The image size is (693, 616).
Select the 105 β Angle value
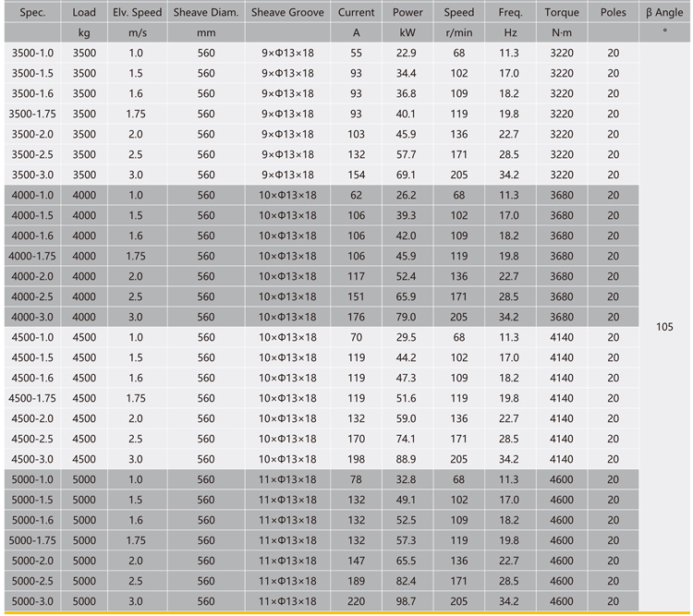click(663, 327)
